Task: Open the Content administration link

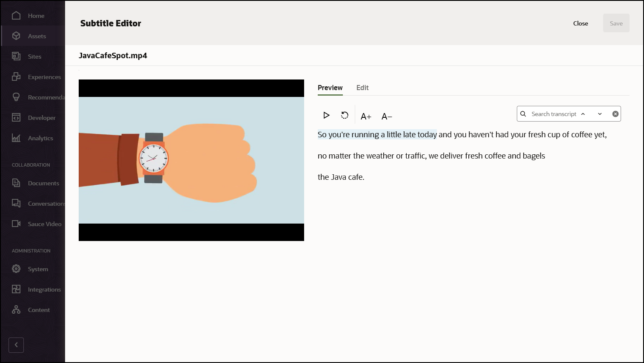Action: coord(39,310)
